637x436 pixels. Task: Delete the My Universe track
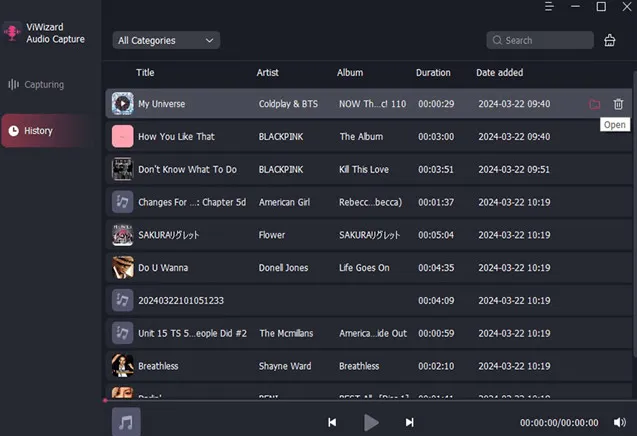pos(618,104)
